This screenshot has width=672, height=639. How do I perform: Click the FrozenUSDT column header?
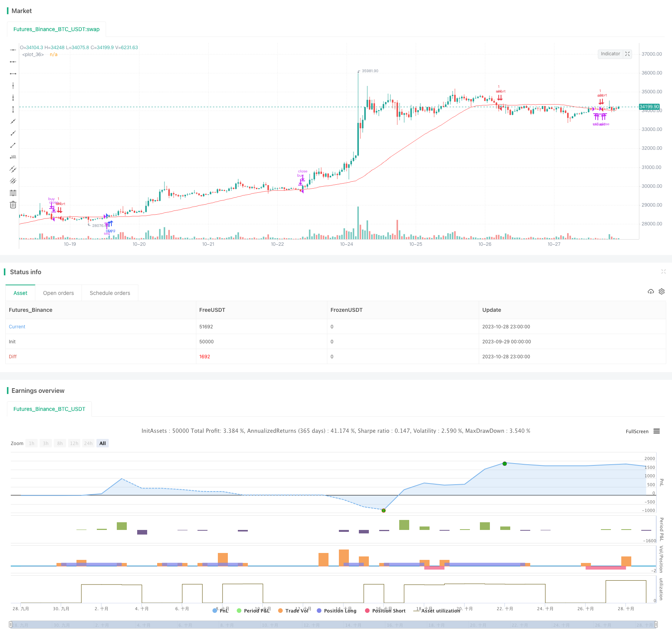pos(346,310)
